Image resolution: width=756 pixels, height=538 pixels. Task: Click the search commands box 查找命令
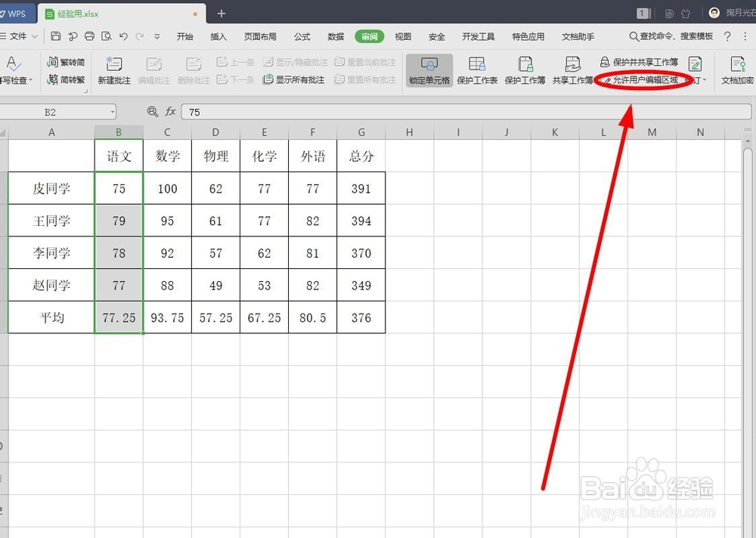click(x=671, y=36)
